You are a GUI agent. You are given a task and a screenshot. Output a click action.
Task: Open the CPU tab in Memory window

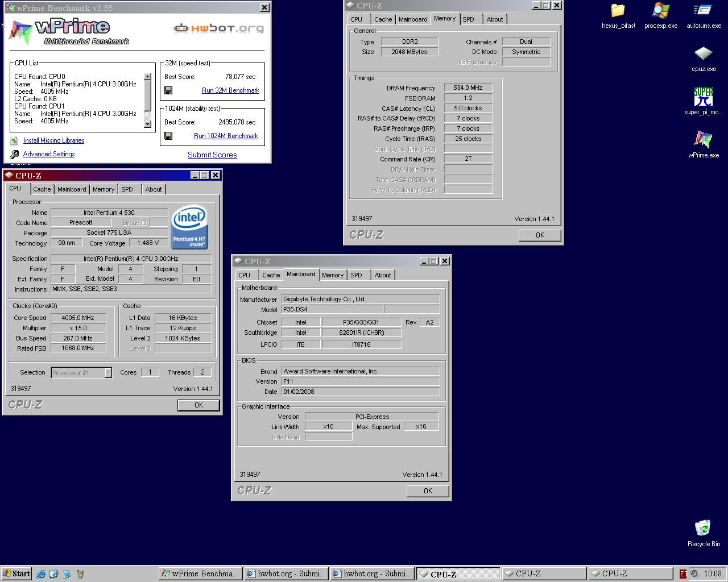click(x=357, y=19)
